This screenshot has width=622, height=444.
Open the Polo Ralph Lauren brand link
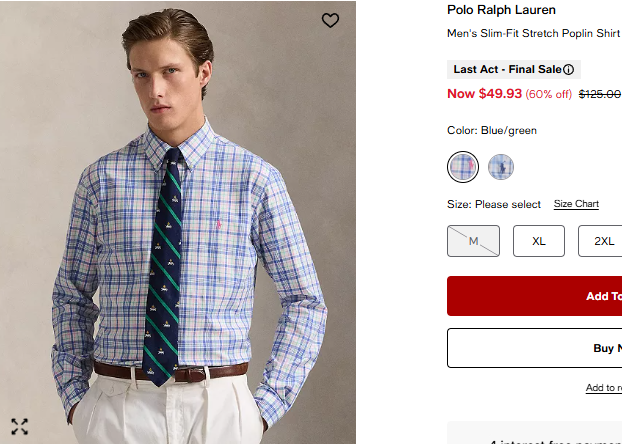pos(501,10)
